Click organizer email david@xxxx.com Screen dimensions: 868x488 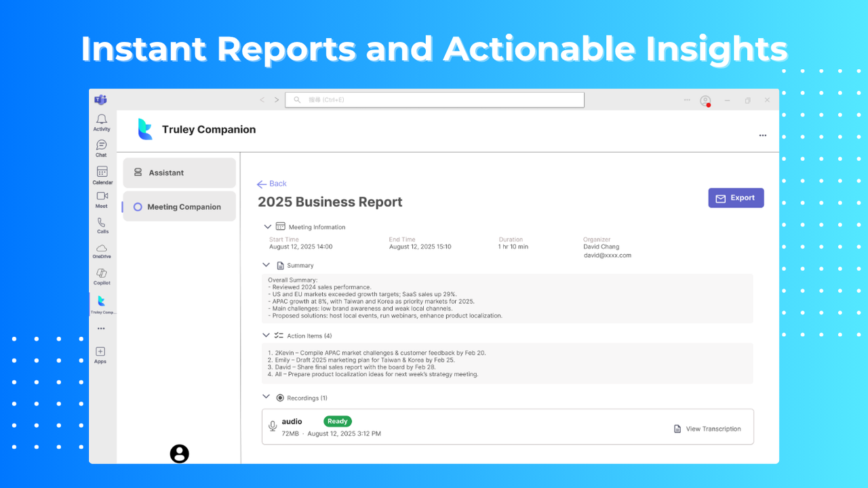(608, 256)
